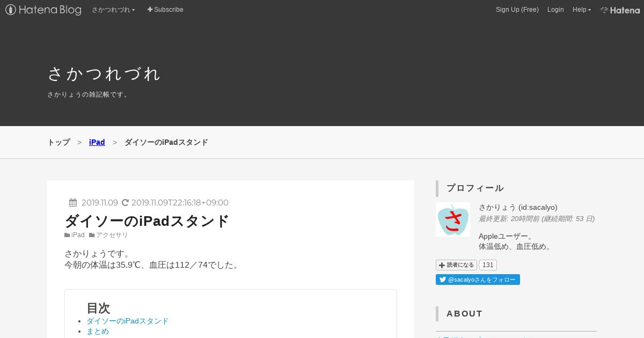The height and width of the screenshot is (338, 644).
Task: Select the updated timestamp 2019.11.09T22:16:18+09:00
Action: tap(180, 203)
